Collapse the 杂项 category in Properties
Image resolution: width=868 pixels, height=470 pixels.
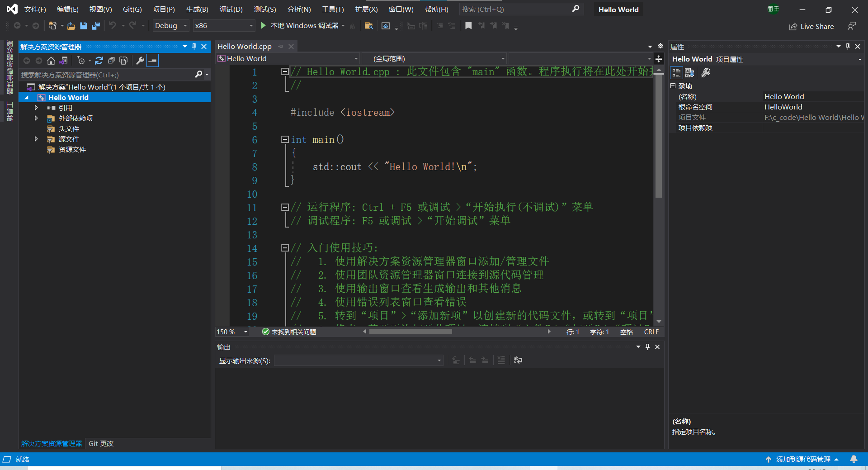673,85
